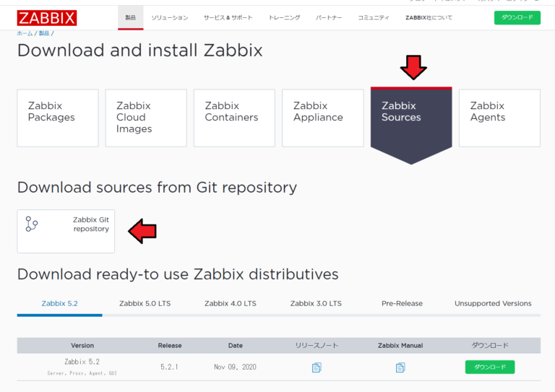Download Zabbix 5.2 via green row button

coord(489,367)
